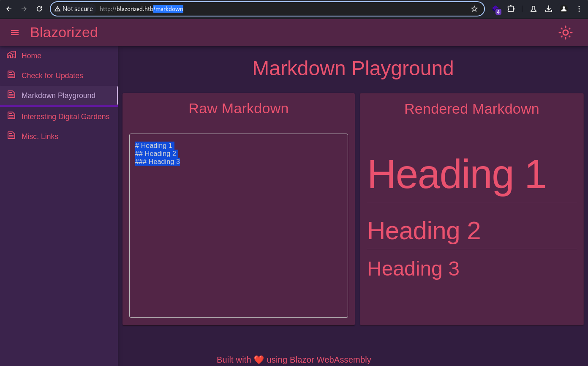Click the Markdown Playground document icon

click(11, 94)
